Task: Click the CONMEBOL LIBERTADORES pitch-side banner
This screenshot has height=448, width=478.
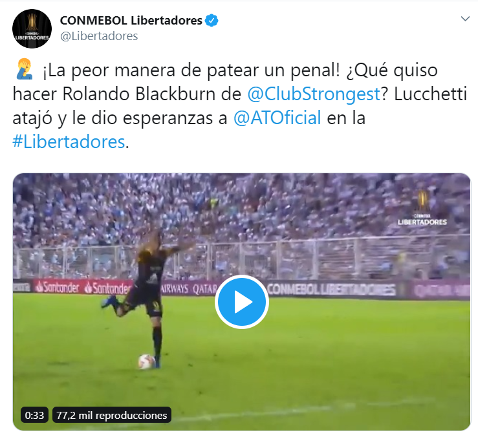Action: (x=331, y=289)
